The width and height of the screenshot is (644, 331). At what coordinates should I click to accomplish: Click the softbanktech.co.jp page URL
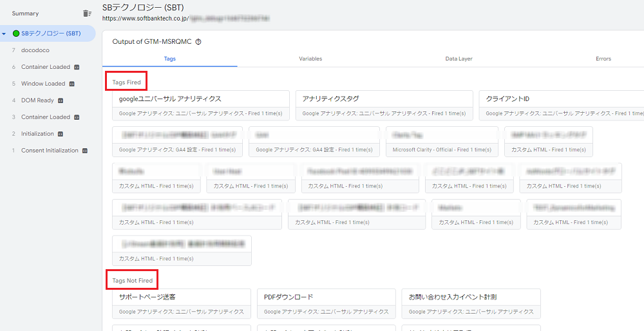coord(146,19)
